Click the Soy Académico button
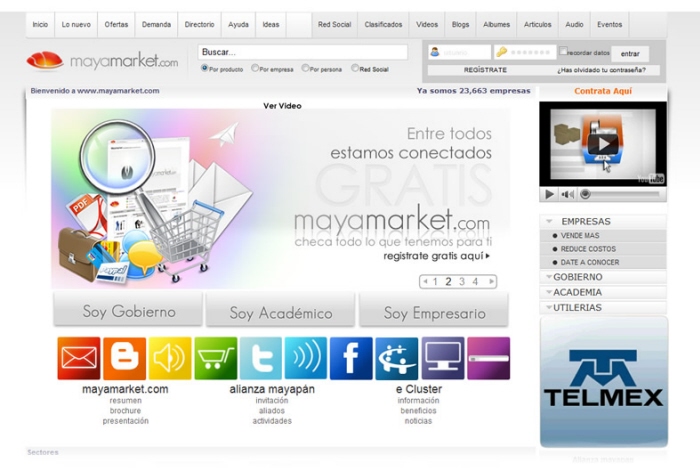This screenshot has width=700, height=468. point(280,311)
